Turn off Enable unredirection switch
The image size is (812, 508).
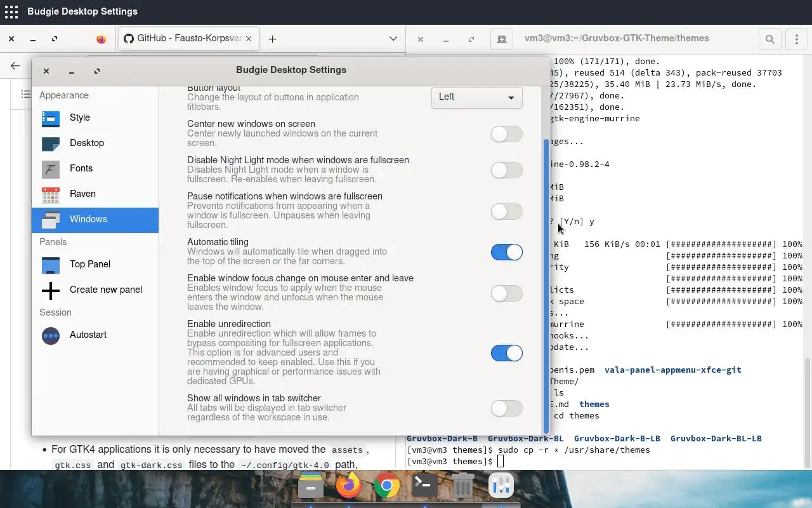coord(506,353)
